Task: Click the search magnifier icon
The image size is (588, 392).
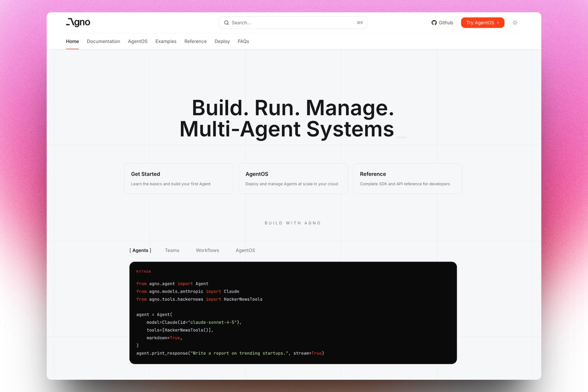Action: pos(226,23)
